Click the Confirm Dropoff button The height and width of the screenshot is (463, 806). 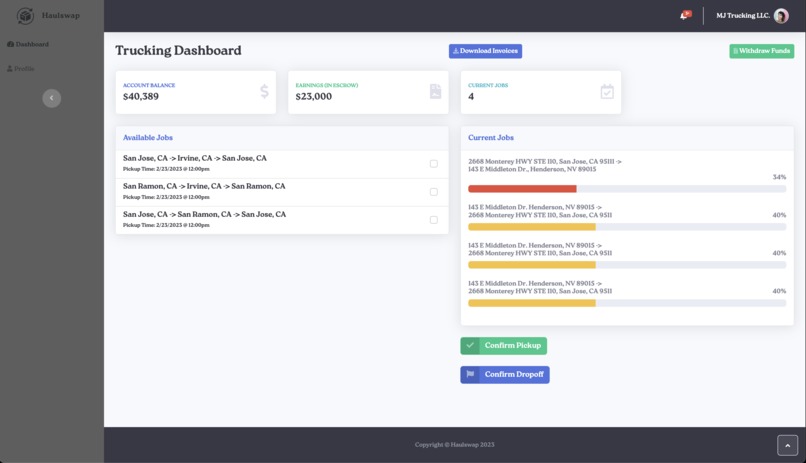pyautogui.click(x=505, y=375)
